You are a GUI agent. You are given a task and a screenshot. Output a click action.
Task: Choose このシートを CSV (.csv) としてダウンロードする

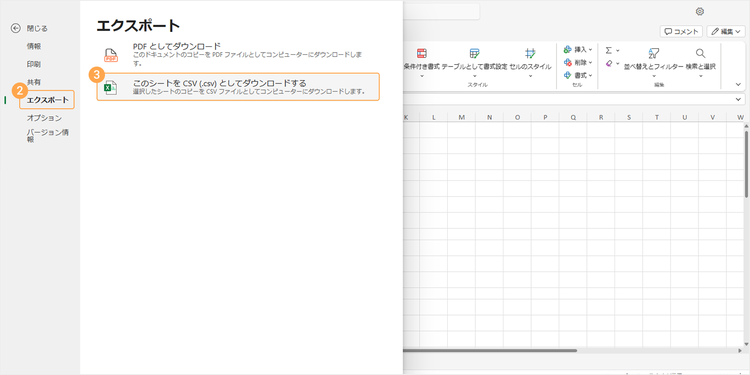click(238, 87)
